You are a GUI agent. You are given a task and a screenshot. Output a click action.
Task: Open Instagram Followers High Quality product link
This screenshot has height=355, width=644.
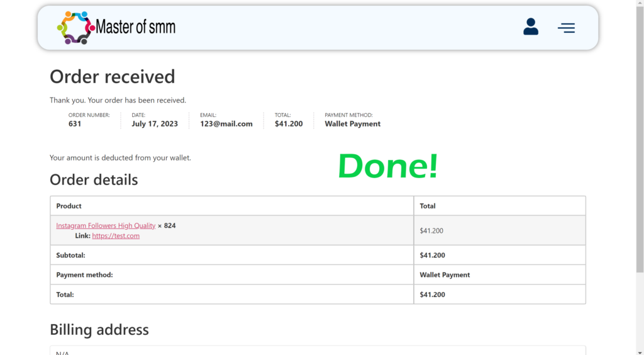click(x=106, y=225)
